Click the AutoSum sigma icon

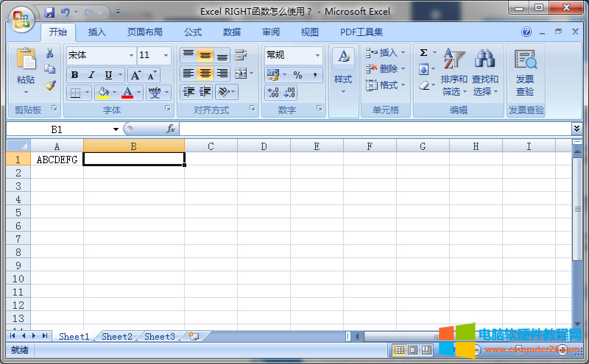[424, 53]
